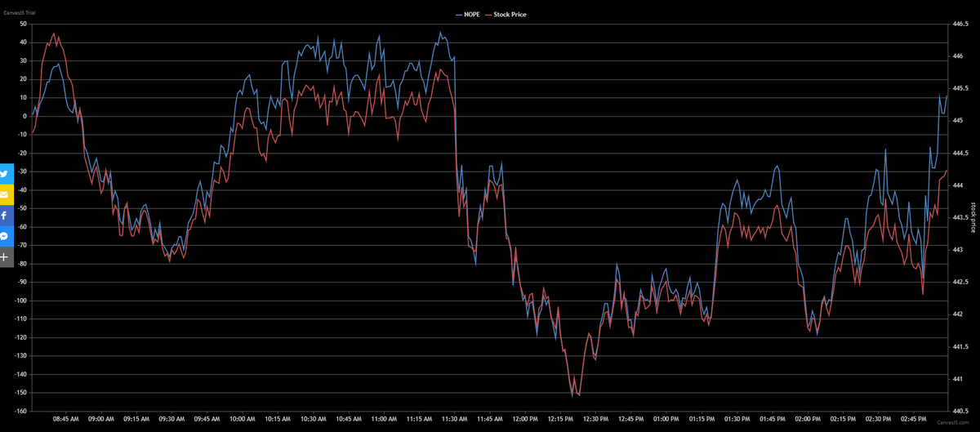Toggle the NOPE series in legend
The image size is (980, 432).
(x=474, y=15)
